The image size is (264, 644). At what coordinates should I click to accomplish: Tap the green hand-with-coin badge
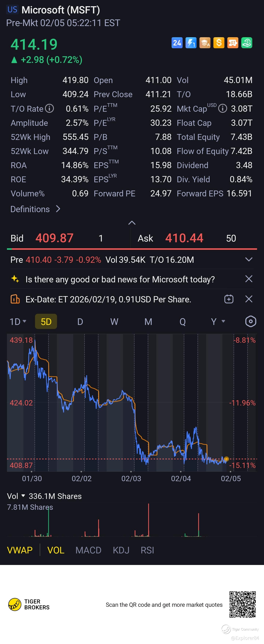[247, 43]
